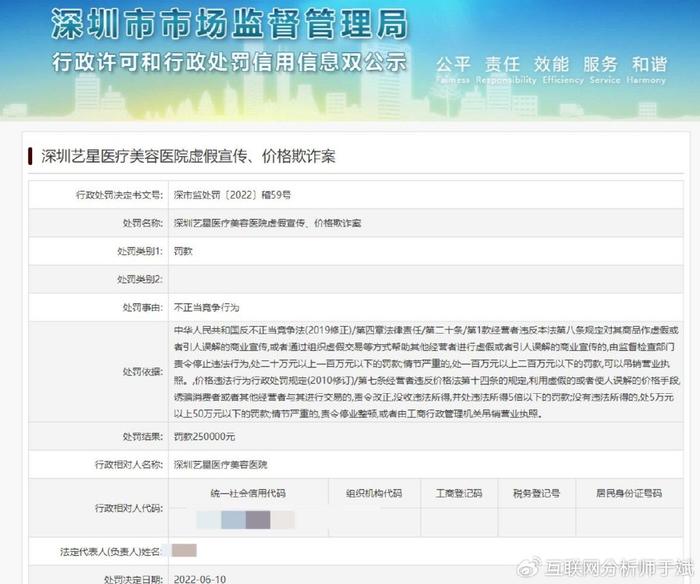Screen dimensions: 700x584
Task: Click the 行政相对人名称 label
Action: pos(129,465)
